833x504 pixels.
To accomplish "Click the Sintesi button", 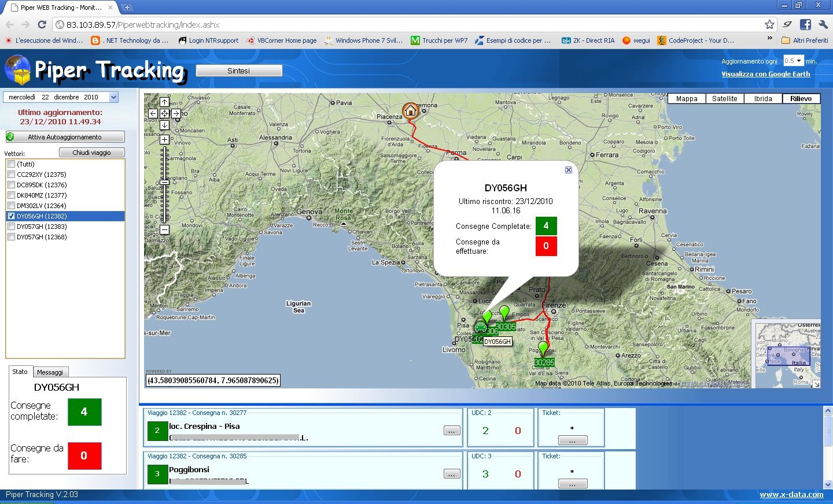I will pos(239,71).
